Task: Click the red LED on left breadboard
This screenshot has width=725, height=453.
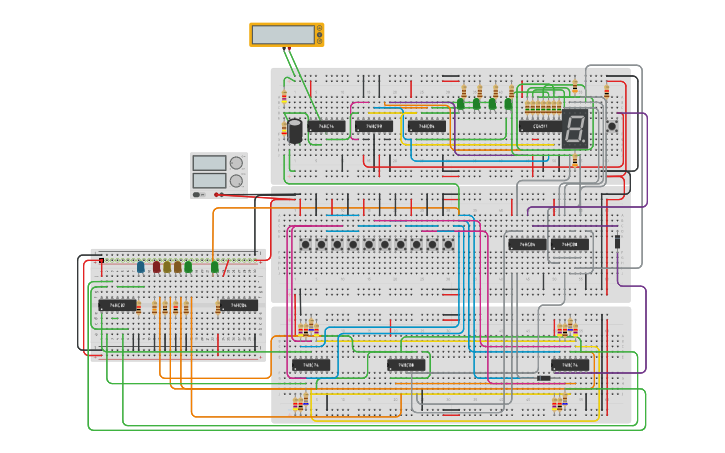Action: click(x=156, y=267)
